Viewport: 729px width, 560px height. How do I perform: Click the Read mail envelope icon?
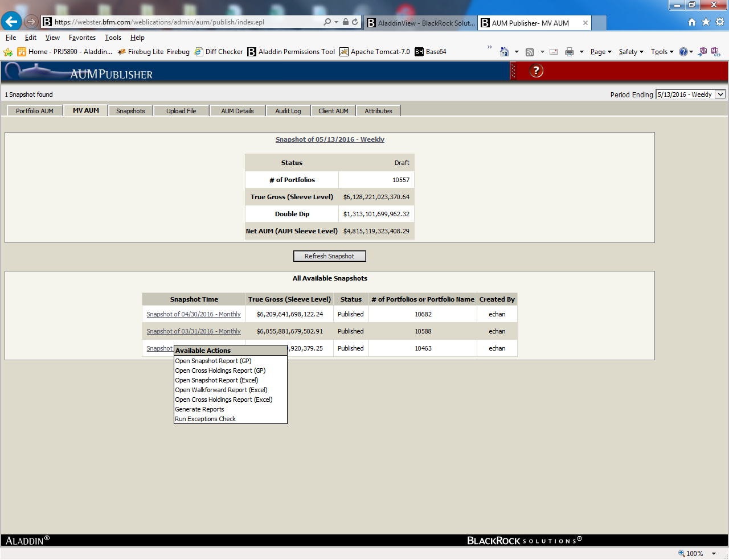tap(554, 52)
